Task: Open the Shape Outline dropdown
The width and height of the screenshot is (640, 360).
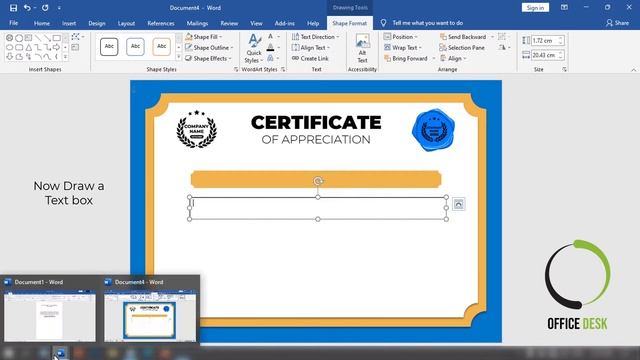Action: point(209,47)
